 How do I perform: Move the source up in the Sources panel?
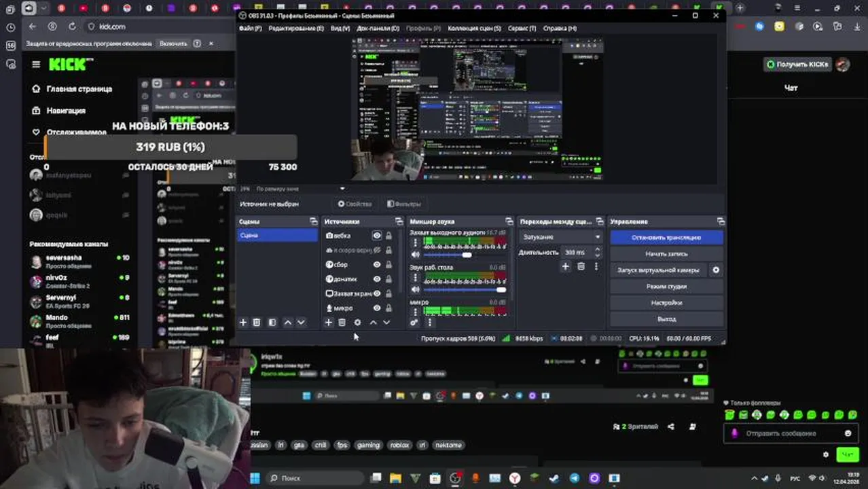(x=372, y=323)
